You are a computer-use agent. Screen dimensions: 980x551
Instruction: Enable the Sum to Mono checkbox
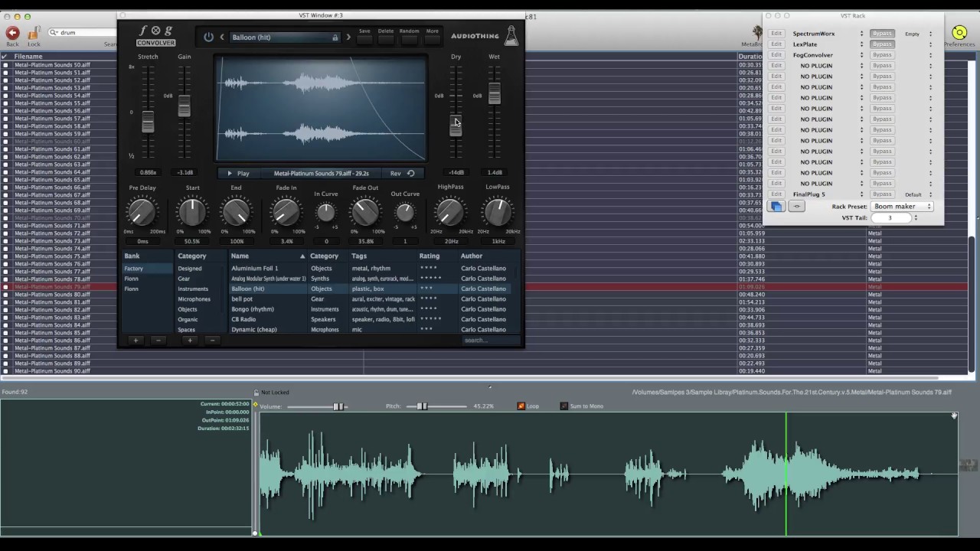[x=564, y=406]
